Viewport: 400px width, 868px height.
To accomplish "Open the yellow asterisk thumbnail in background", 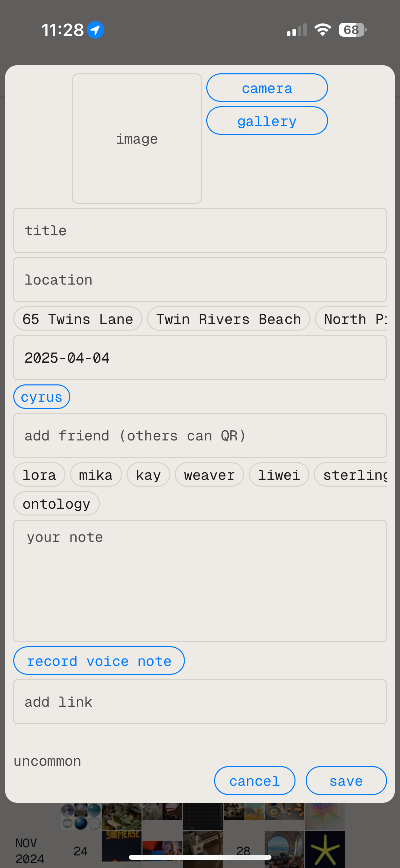I will click(x=325, y=849).
